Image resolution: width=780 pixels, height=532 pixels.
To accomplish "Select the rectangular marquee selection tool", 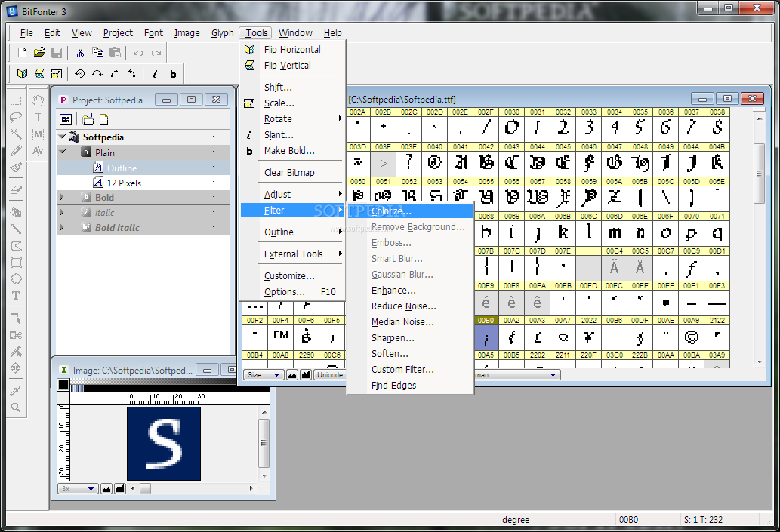I will (16, 101).
